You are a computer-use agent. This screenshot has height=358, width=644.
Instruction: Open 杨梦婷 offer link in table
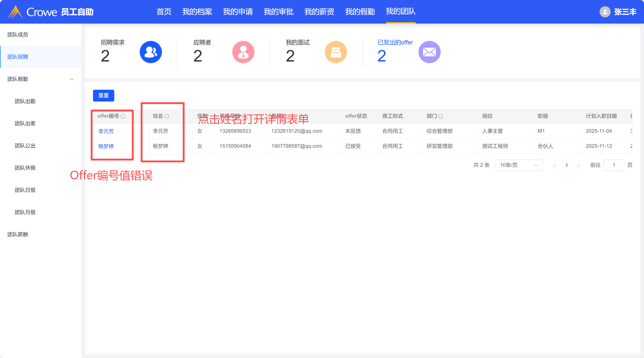[x=106, y=146]
